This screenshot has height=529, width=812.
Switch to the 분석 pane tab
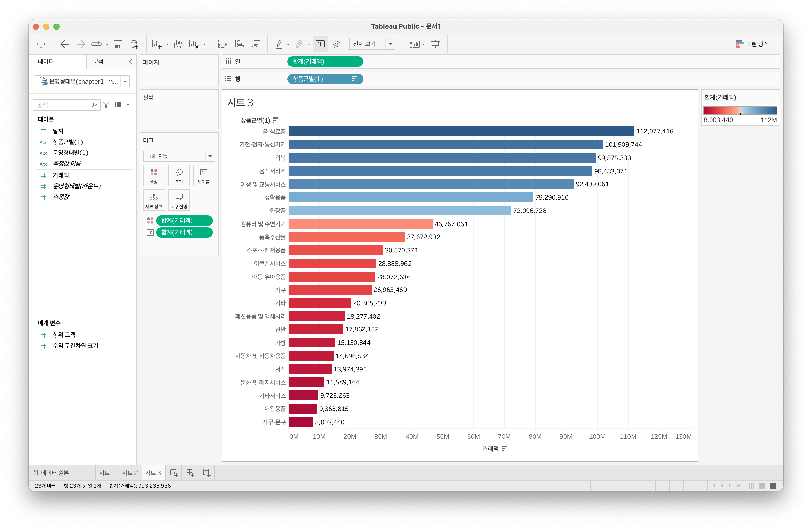pyautogui.click(x=98, y=61)
